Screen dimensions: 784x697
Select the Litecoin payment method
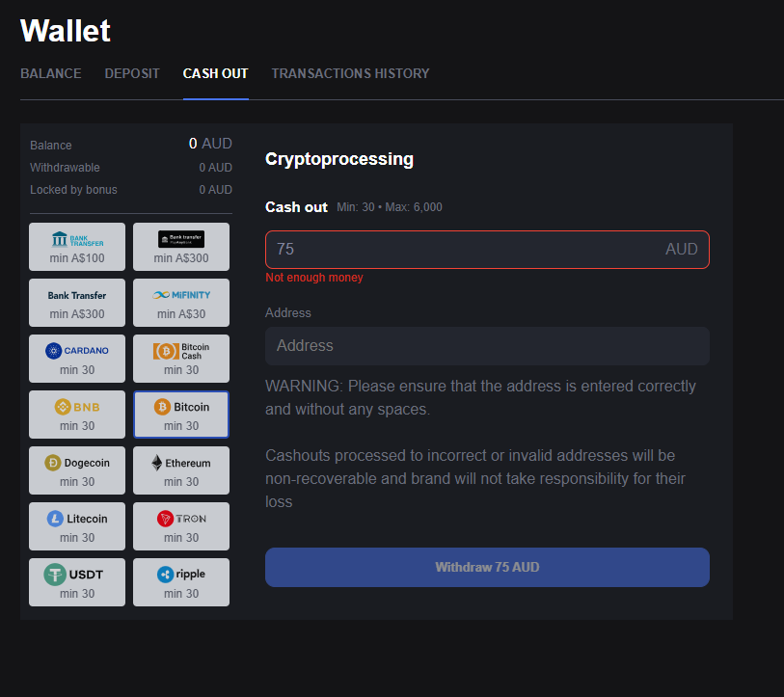tap(77, 526)
